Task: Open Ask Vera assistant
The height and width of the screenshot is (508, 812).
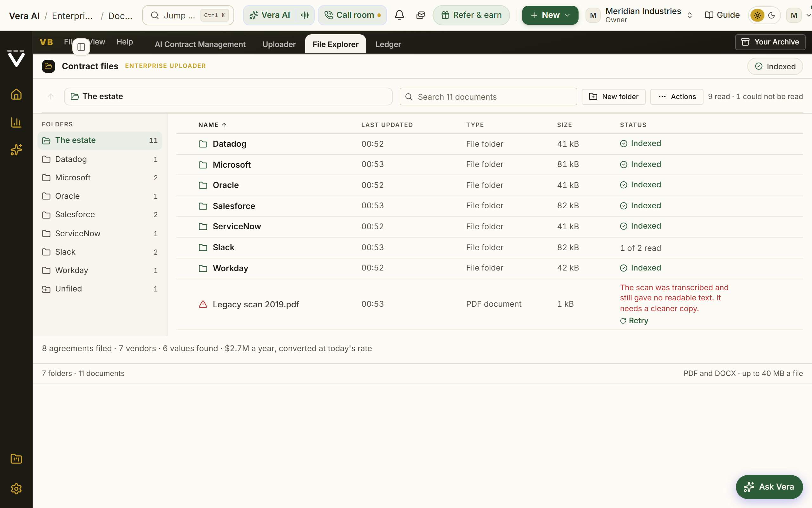Action: click(x=769, y=487)
